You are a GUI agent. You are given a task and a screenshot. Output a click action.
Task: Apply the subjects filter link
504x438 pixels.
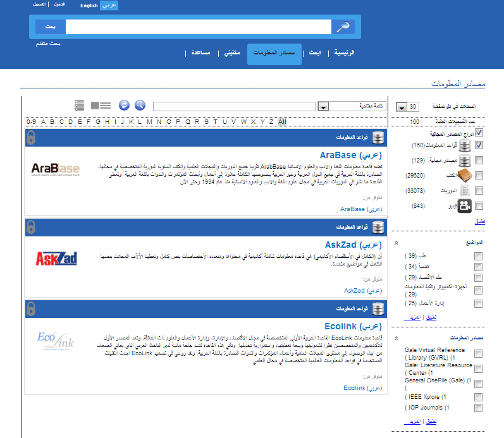(x=431, y=317)
